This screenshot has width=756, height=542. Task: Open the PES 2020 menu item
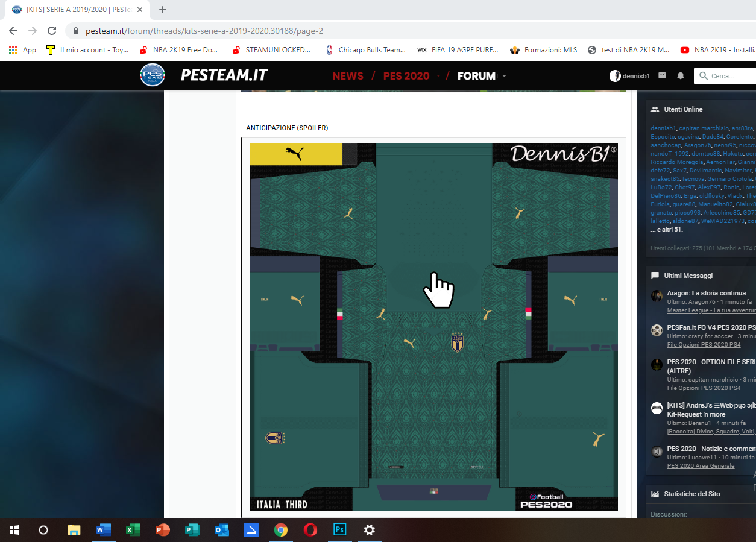(x=406, y=76)
